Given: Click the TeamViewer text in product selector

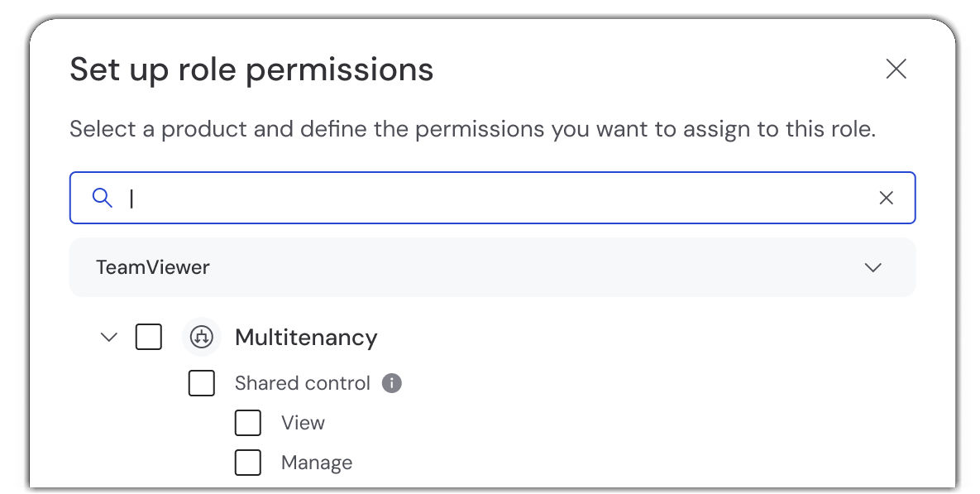Looking at the screenshot, I should click(x=153, y=267).
